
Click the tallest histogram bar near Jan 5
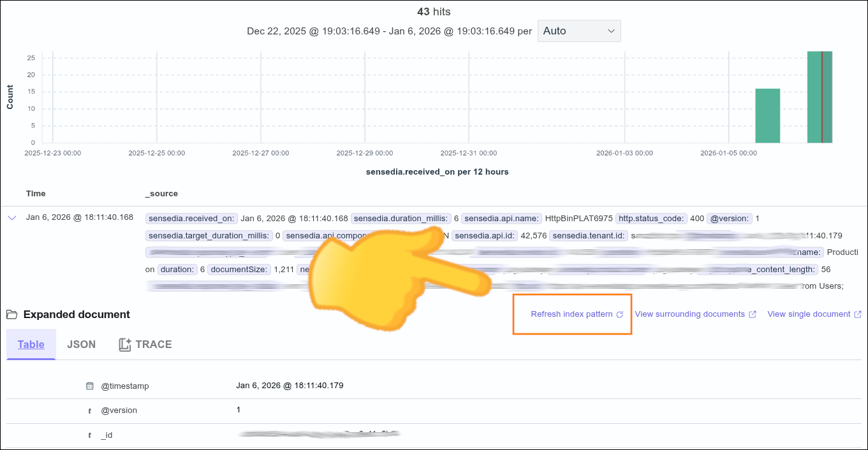(x=820, y=96)
